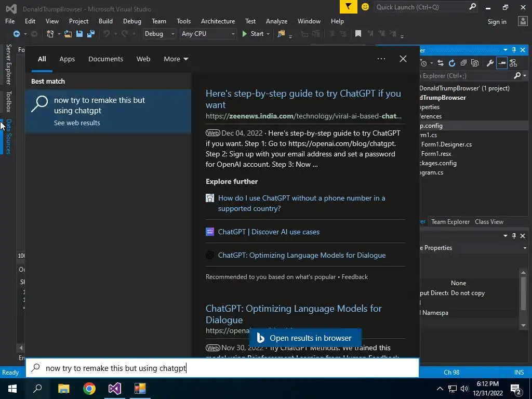The image size is (532, 399).
Task: Switch to Documents search tab
Action: click(105, 59)
